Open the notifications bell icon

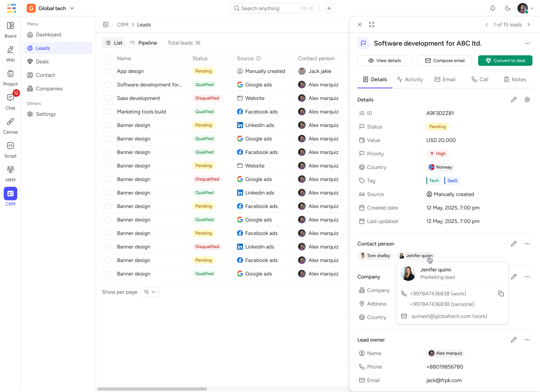[x=493, y=8]
